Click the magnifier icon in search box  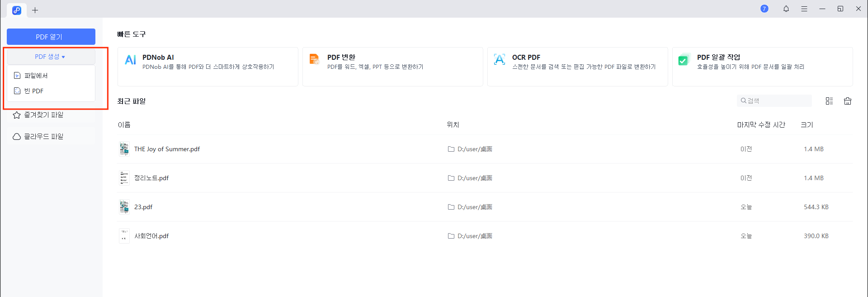tap(743, 101)
